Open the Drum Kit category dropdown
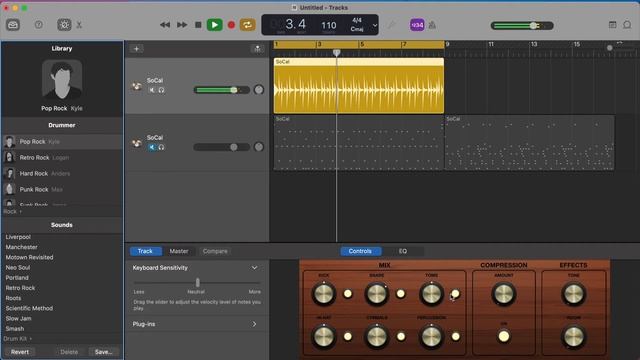 click(x=18, y=339)
